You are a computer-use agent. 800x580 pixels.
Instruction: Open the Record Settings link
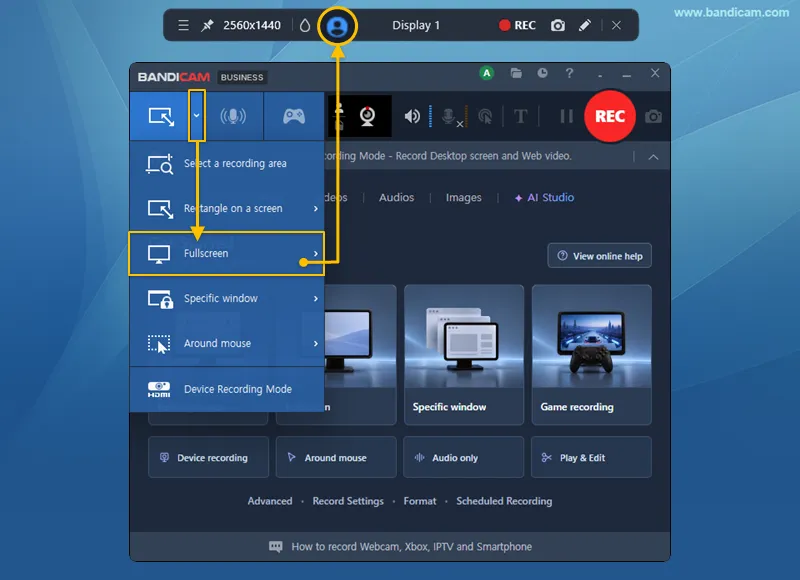point(348,501)
